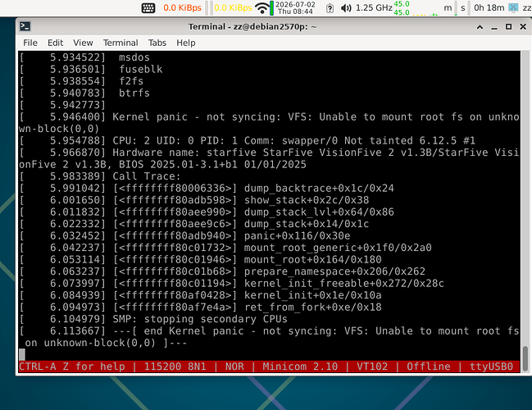
Task: Click the 'mount_root_generic+0x1f0/0x2a0' entry
Action: pos(338,248)
